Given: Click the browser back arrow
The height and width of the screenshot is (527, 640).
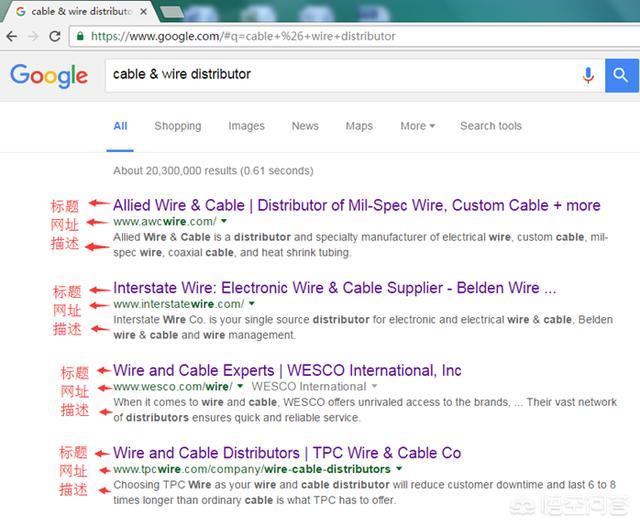Looking at the screenshot, I should (x=12, y=36).
